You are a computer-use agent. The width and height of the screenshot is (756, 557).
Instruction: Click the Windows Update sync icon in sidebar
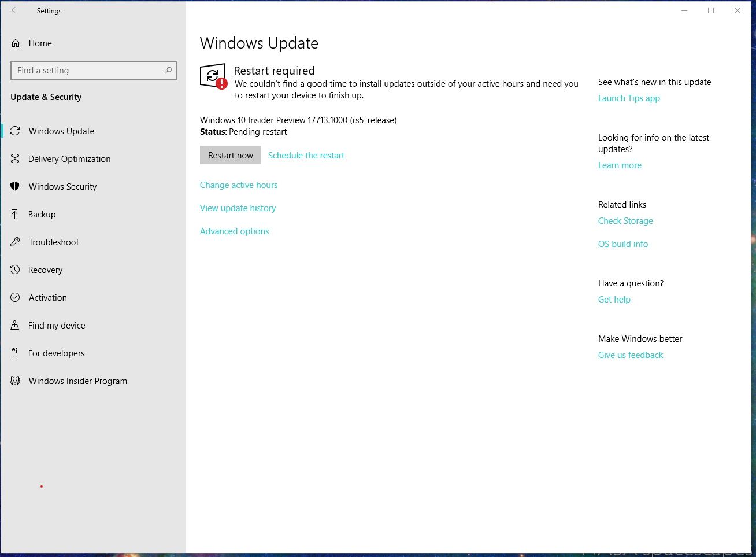[15, 131]
